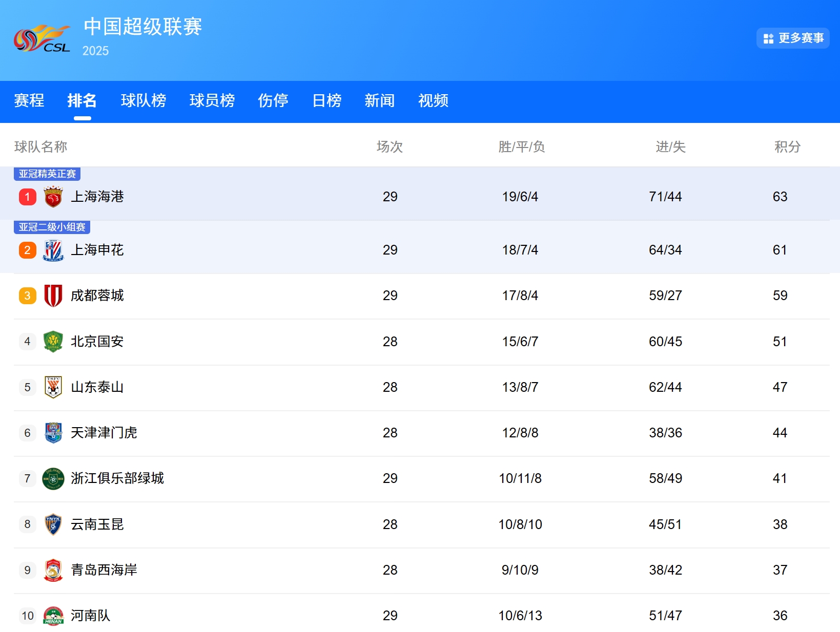
Task: Click the rank 2 badge for 上海申花
Action: point(28,250)
